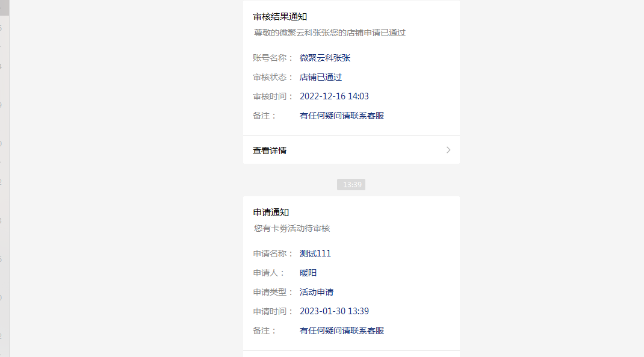Click applicant value 暖阳
Image resolution: width=644 pixels, height=357 pixels.
tap(308, 273)
